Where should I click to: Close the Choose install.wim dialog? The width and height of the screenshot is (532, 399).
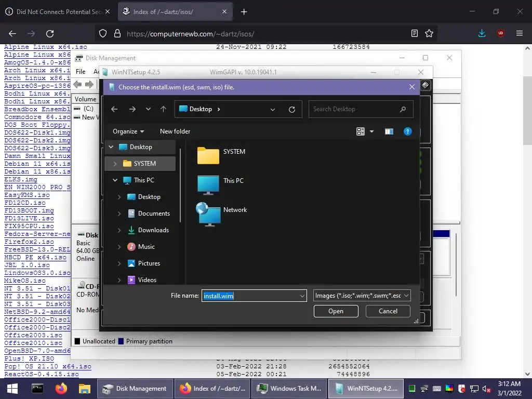coord(412,87)
